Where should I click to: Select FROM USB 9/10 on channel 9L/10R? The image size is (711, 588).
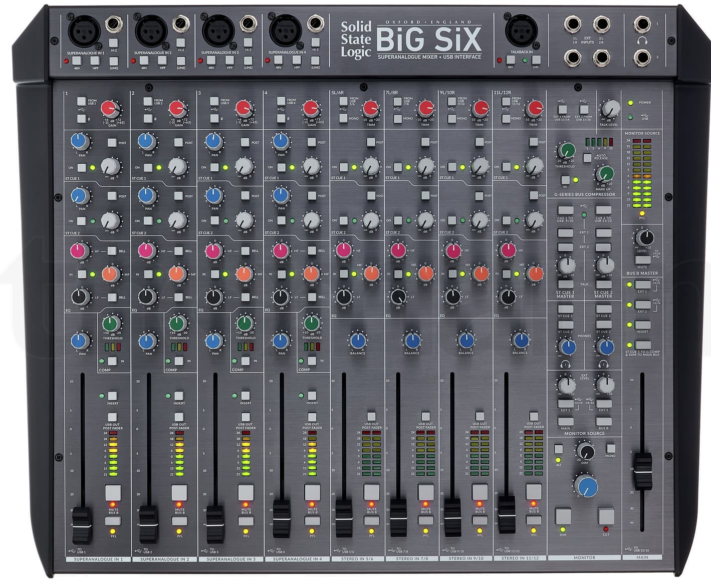pyautogui.click(x=451, y=101)
